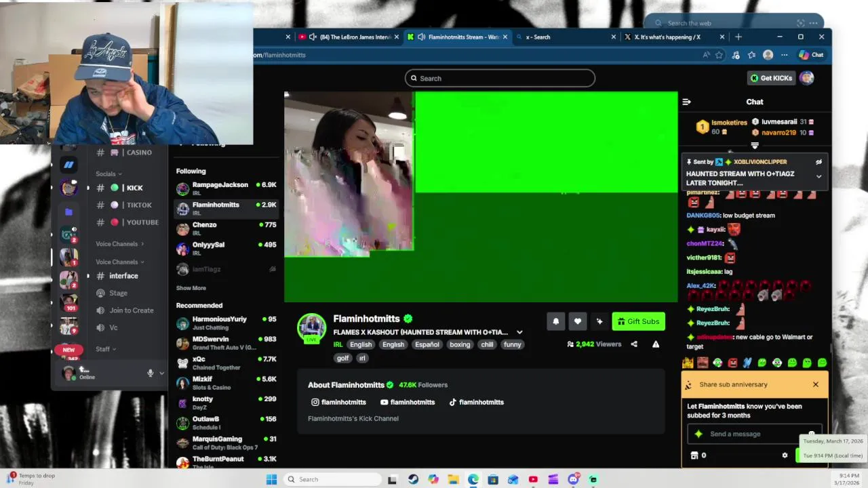The height and width of the screenshot is (488, 868).
Task: Collapse the Socials category in Discord
Action: coord(108,174)
